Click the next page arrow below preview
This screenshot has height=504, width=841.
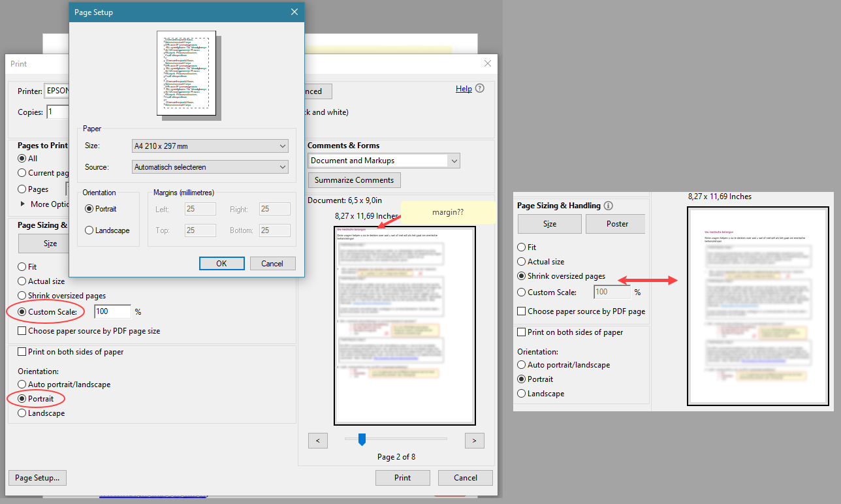(x=474, y=441)
